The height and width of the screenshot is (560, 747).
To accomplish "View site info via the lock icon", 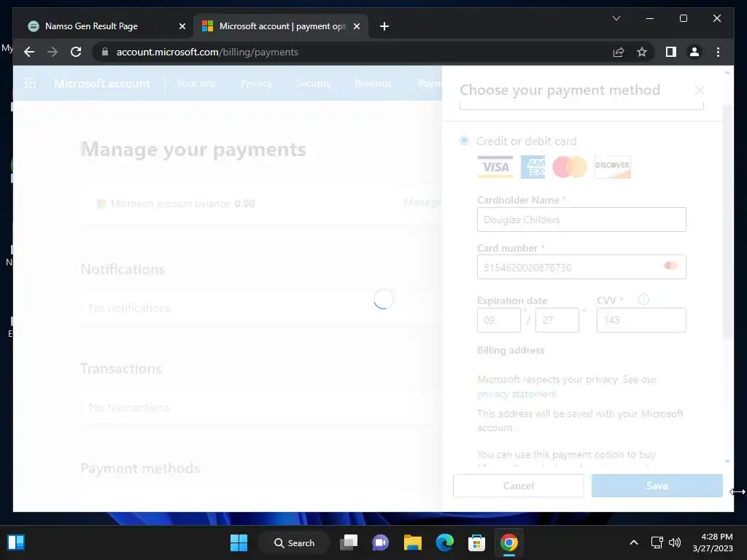I will click(x=105, y=52).
